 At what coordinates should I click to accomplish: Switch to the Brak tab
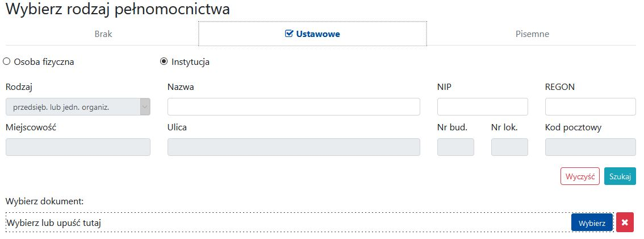(103, 34)
